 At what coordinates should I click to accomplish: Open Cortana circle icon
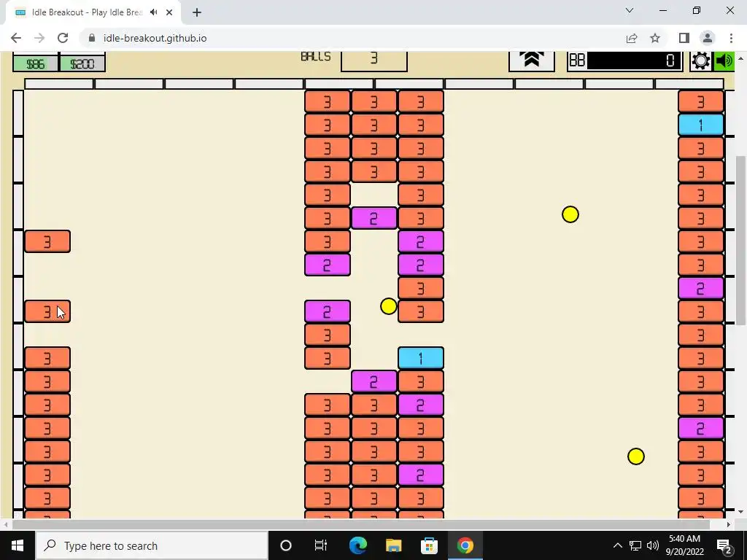(286, 545)
